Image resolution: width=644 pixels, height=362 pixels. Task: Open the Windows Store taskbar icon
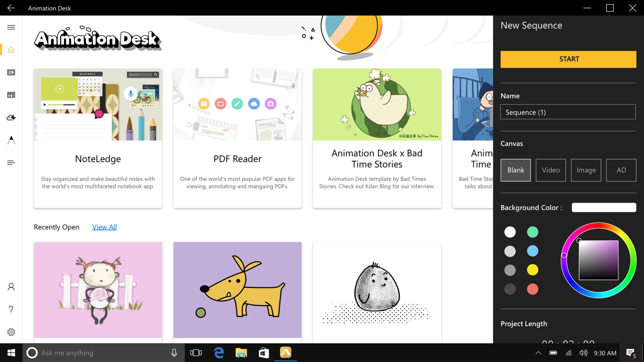pos(264,353)
